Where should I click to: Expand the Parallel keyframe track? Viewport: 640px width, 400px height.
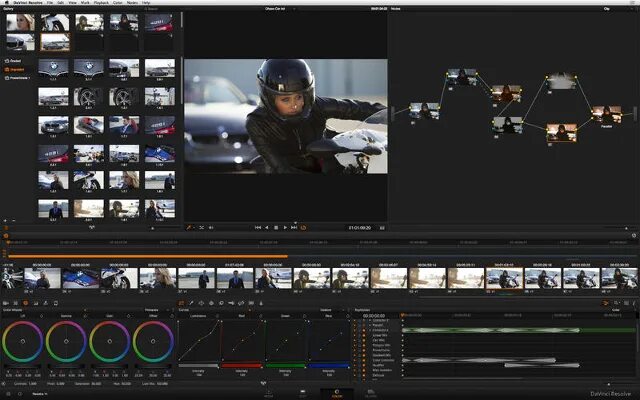(370, 325)
